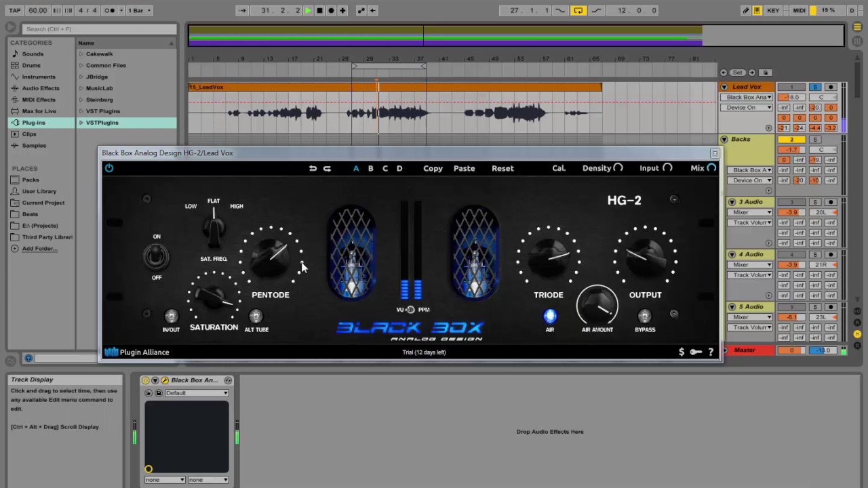Click the draw mode pencil icon near MIDI indicator
This screenshot has height=488, width=868.
[x=745, y=10]
